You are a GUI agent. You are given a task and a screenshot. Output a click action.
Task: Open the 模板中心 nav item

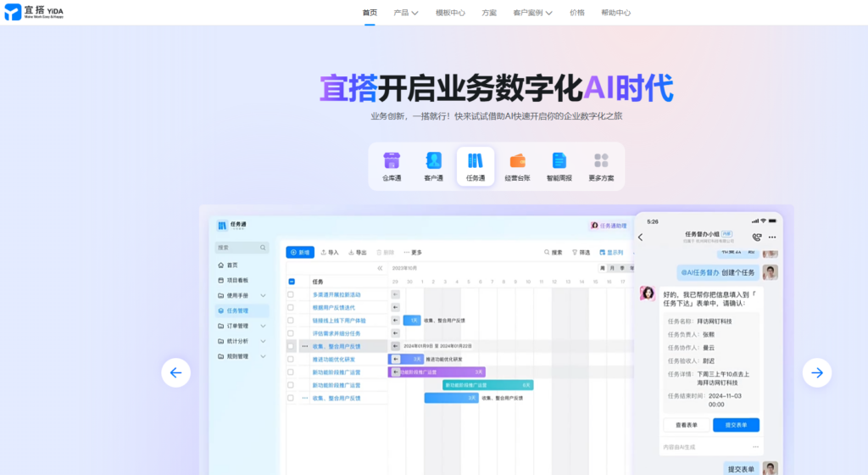pos(450,13)
